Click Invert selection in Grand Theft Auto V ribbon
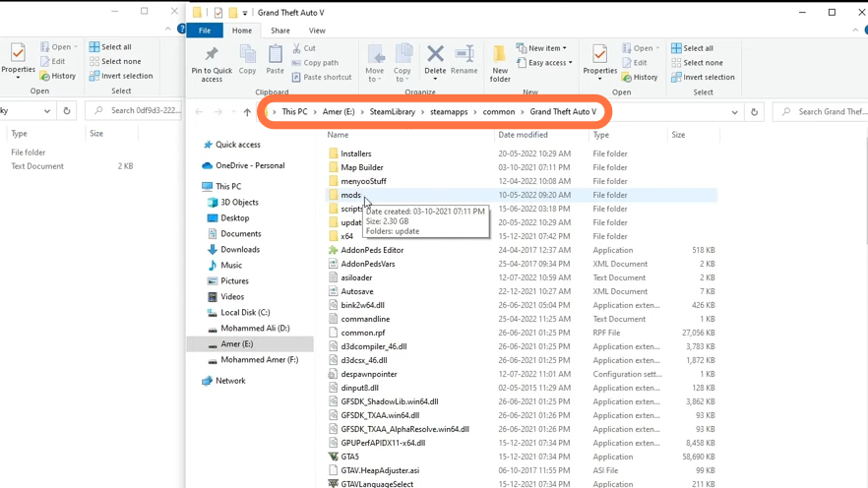This screenshot has height=488, width=868. tap(703, 77)
